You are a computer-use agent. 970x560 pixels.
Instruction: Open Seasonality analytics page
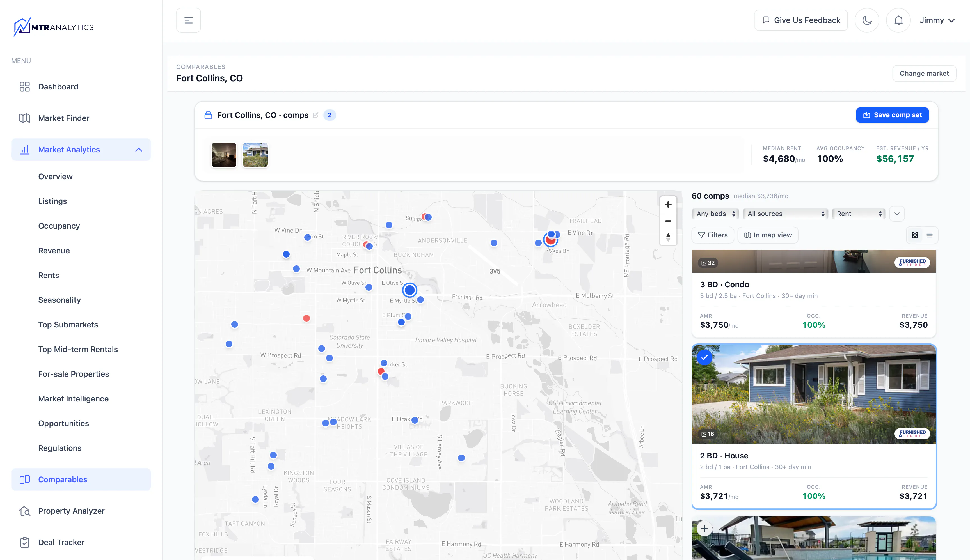pyautogui.click(x=59, y=300)
